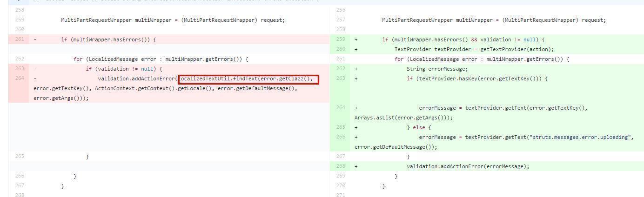Click left pane line number 262
644x197 pixels.
(19, 59)
